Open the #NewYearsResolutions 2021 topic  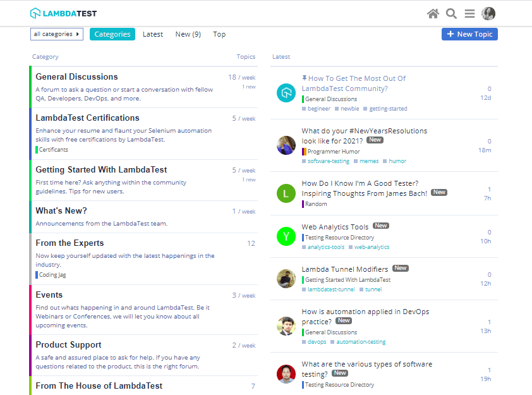pyautogui.click(x=365, y=136)
